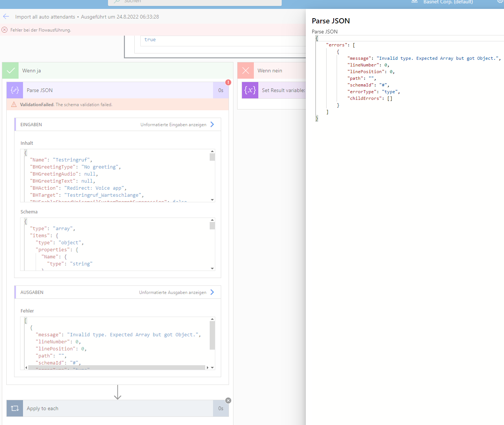Click the Inhalt box down-scroll arrow

click(x=212, y=200)
